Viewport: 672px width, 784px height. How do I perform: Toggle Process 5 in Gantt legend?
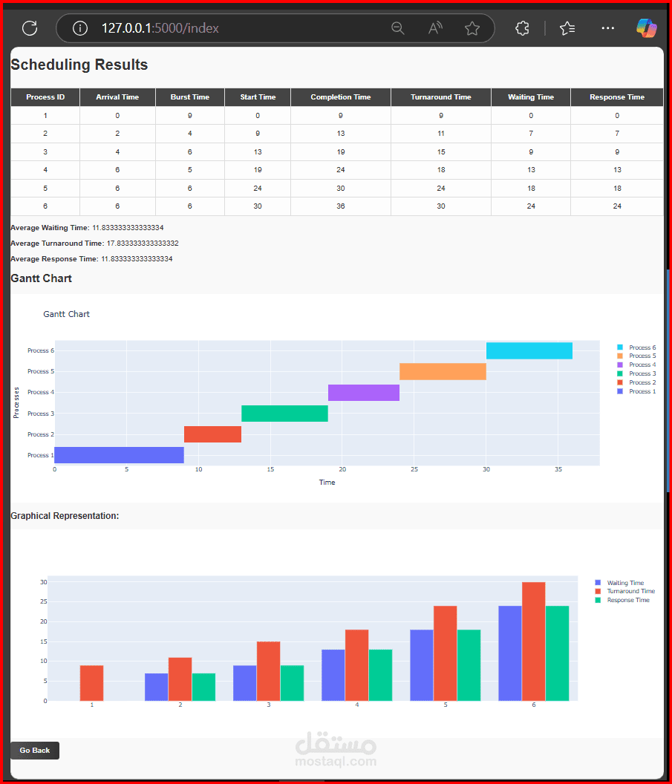point(636,356)
